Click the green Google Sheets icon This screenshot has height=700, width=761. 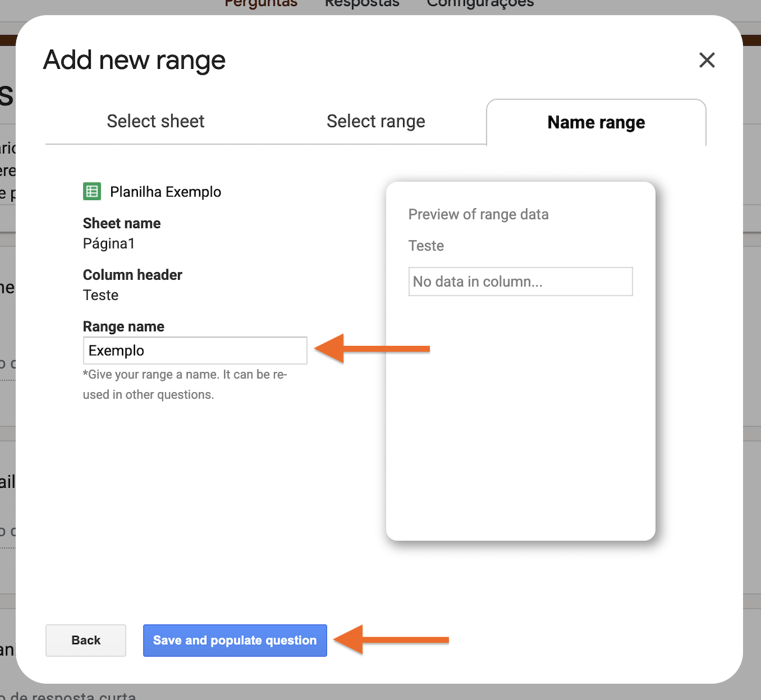pos(92,191)
